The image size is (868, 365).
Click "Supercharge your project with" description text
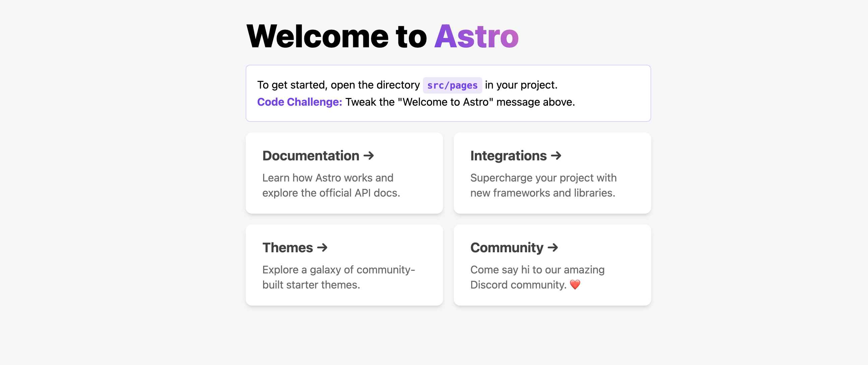544,178
